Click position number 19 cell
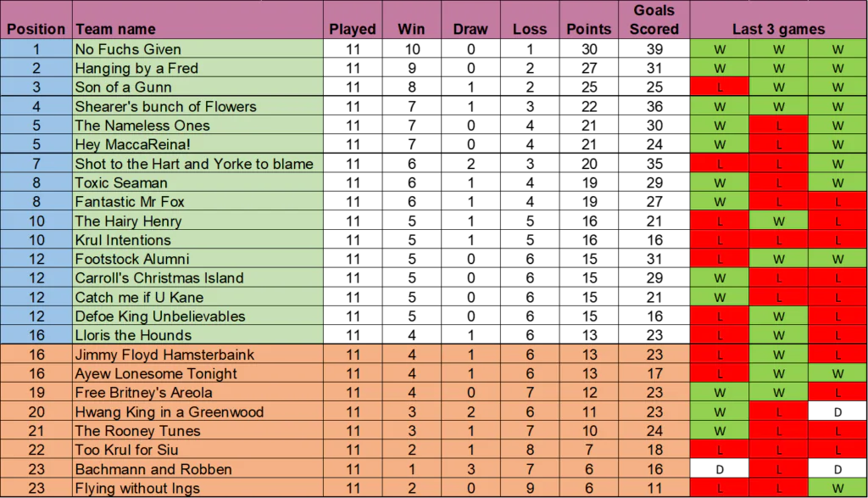The height and width of the screenshot is (498, 868). tap(36, 393)
